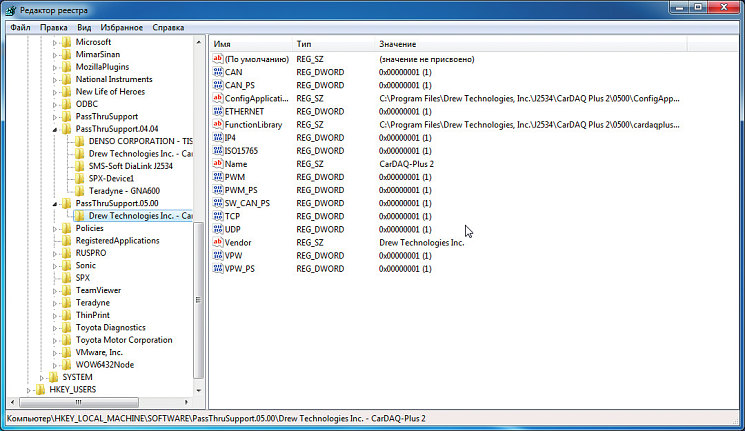This screenshot has width=745, height=431.
Task: Click the CAN DWORD value icon
Action: coord(218,72)
